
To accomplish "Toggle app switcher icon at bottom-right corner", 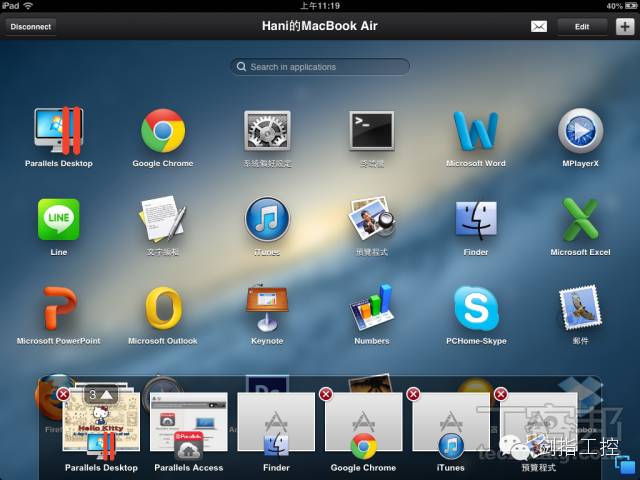I will (x=624, y=466).
